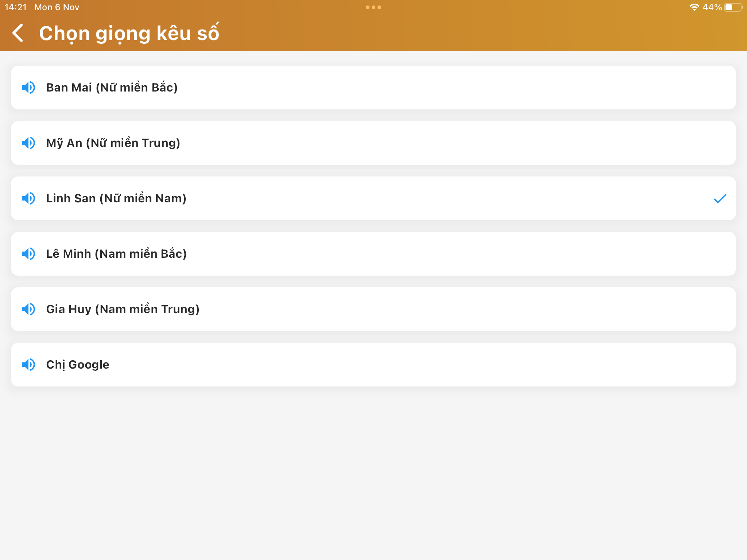The height and width of the screenshot is (560, 747).
Task: Play Linh San voice sample speaker icon
Action: (28, 198)
